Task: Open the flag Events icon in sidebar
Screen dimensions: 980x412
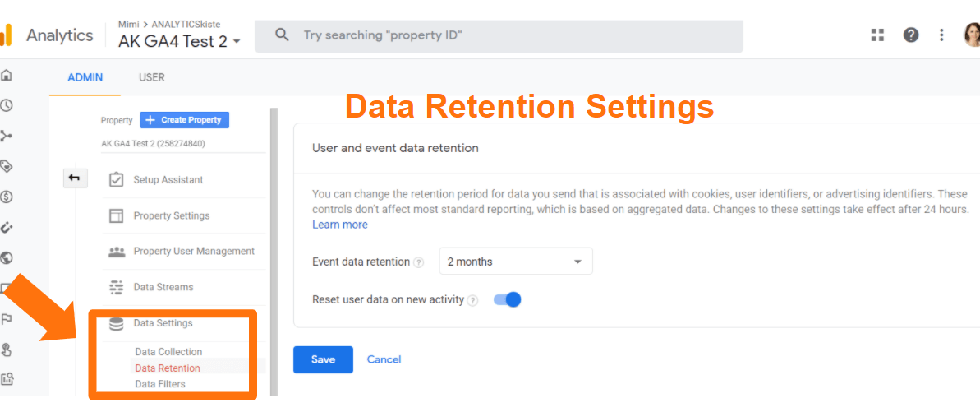Action: (x=7, y=319)
